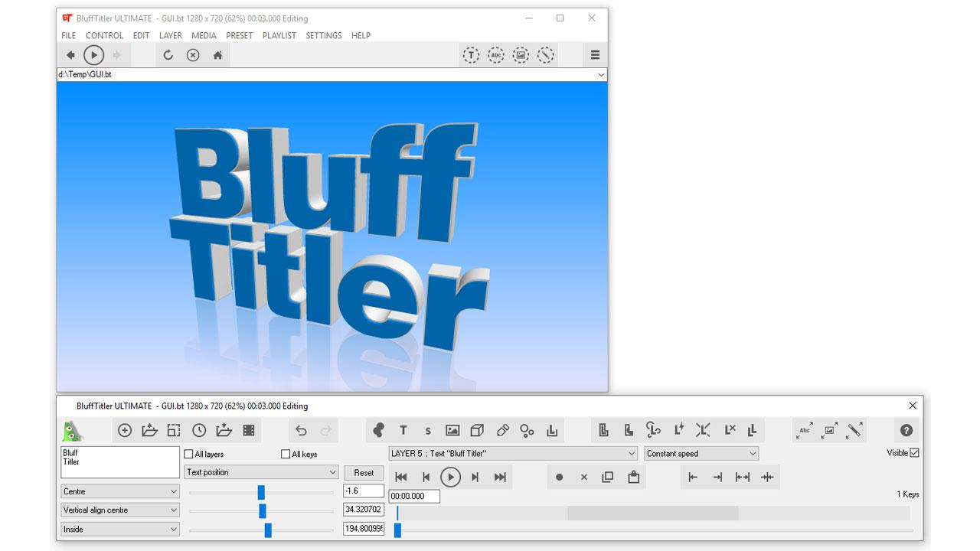Open the Vertical align centre dropdown
The image size is (980, 551).
click(x=120, y=510)
